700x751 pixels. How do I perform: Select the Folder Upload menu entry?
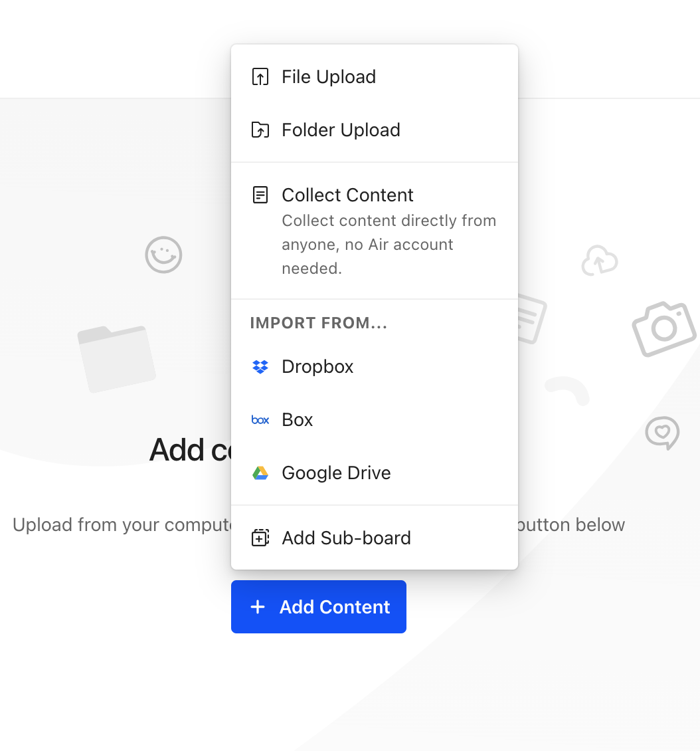tap(341, 130)
